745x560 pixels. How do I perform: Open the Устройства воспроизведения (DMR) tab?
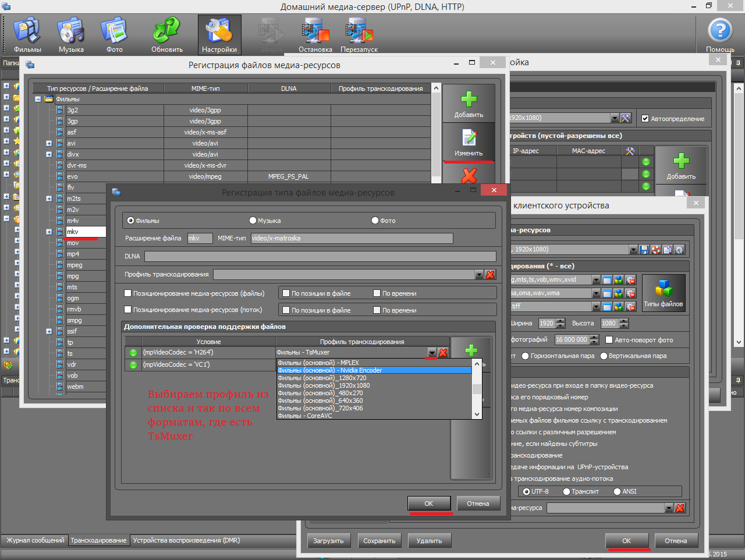[x=186, y=541]
